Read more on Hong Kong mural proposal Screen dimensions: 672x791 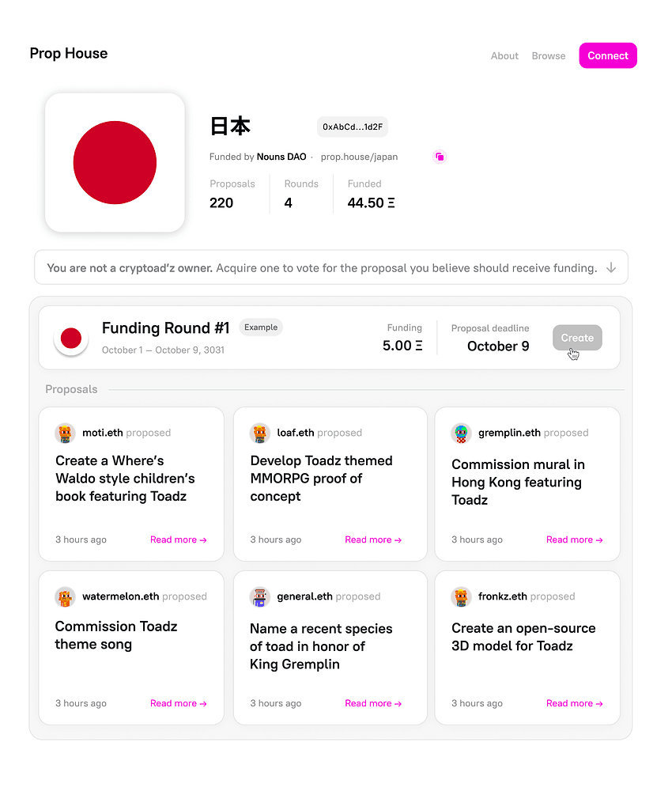click(x=575, y=539)
